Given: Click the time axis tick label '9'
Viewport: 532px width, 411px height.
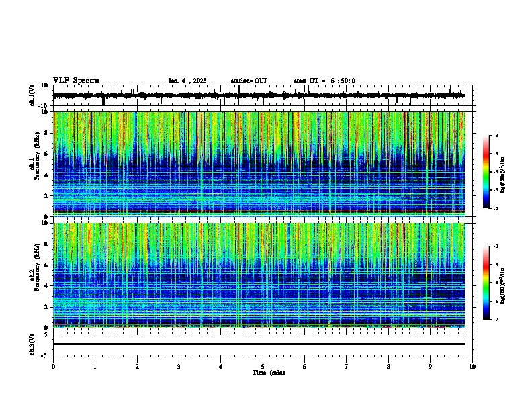Looking at the screenshot, I should 430,367.
